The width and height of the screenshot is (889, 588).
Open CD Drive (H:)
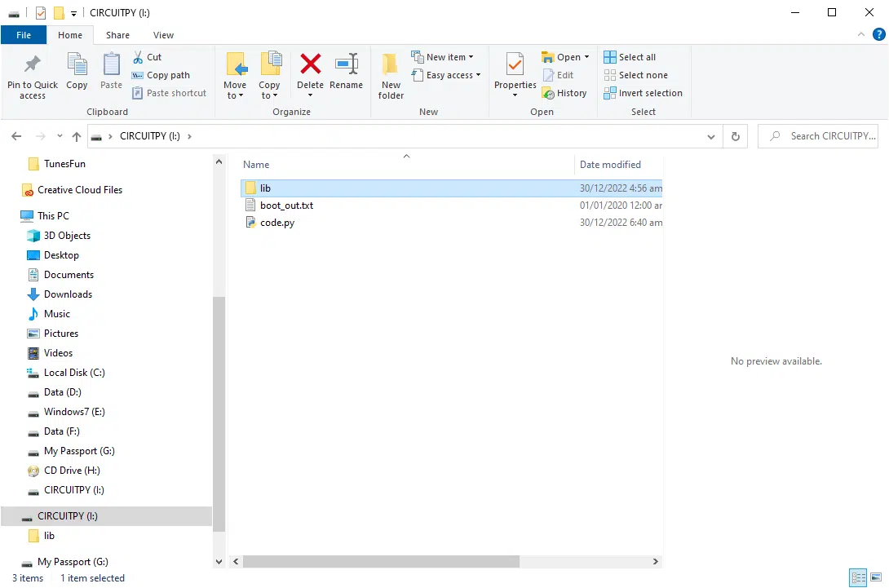click(72, 471)
